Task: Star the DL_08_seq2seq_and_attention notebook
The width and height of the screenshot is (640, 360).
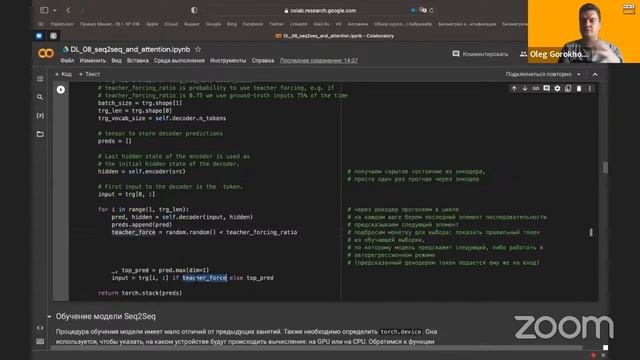Action: tap(198, 49)
